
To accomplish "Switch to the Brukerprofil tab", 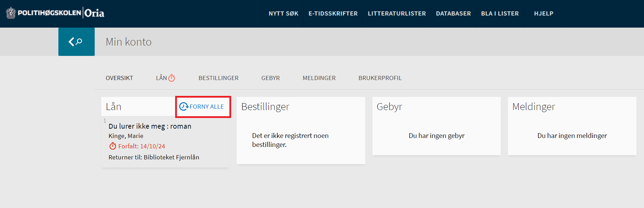I will 380,78.
